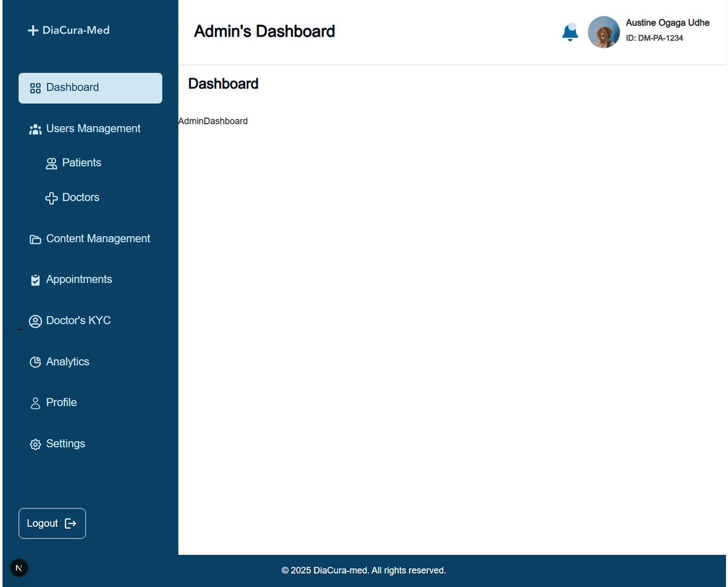Image resolution: width=728 pixels, height=587 pixels.
Task: Click the Content Management folder icon
Action: click(35, 239)
